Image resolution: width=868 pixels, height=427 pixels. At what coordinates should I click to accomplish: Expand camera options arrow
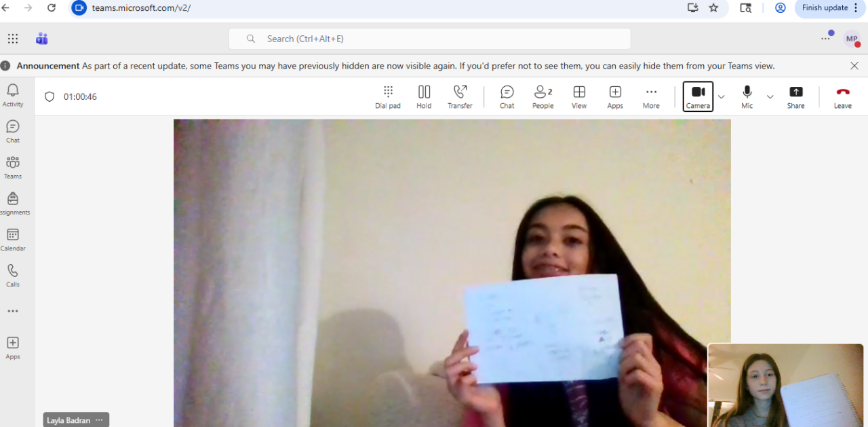pos(722,97)
